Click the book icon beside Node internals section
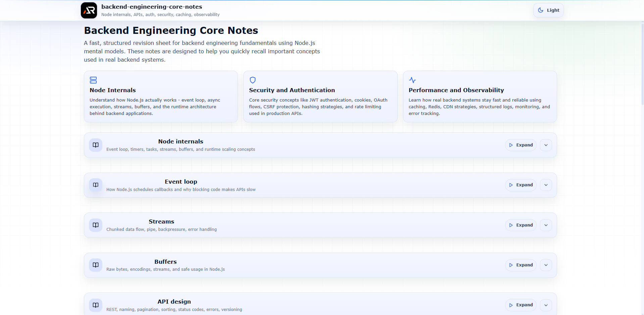 (96, 145)
